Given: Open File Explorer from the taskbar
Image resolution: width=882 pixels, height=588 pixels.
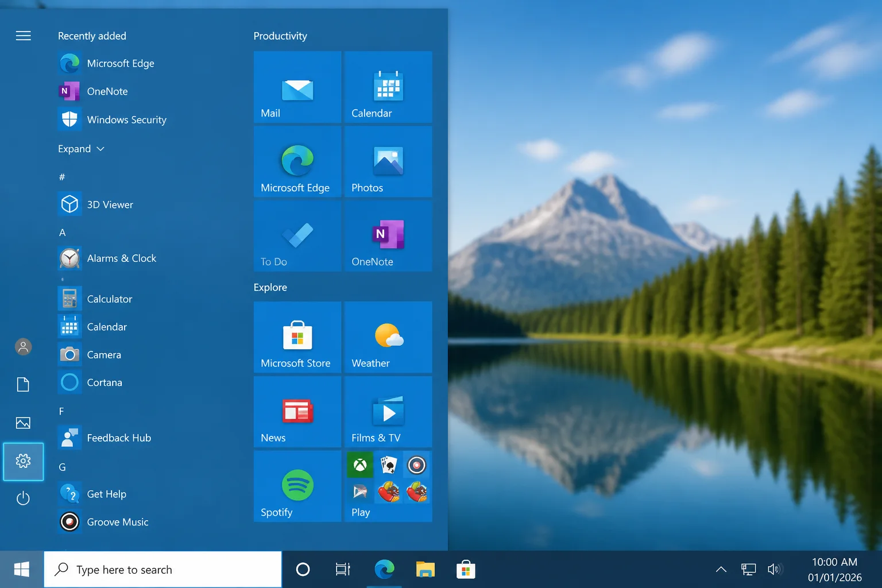Looking at the screenshot, I should [425, 569].
